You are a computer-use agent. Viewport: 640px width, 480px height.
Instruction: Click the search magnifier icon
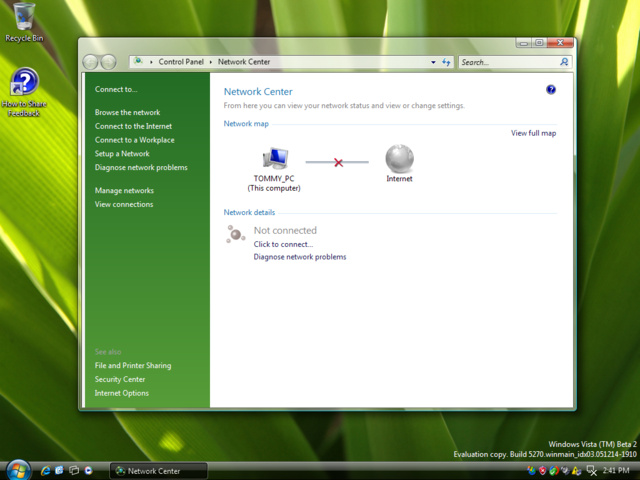tap(564, 62)
